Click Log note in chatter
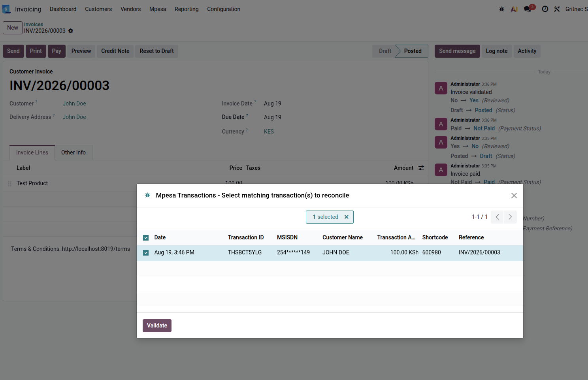Screen dimensions: 588x380 pos(497,51)
